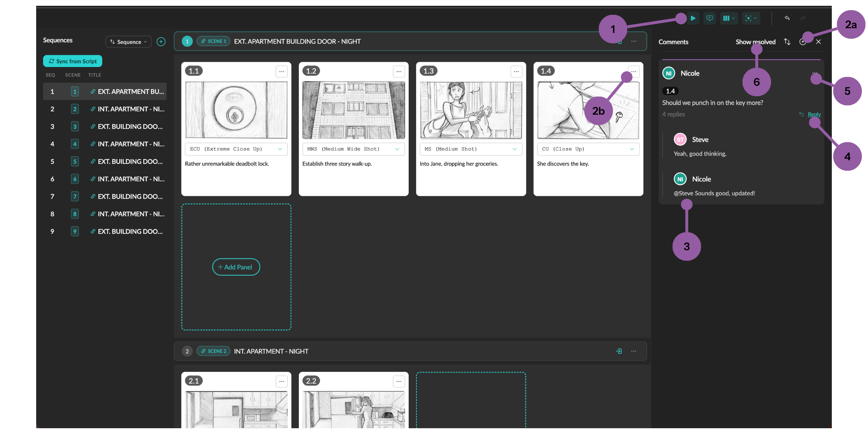The width and height of the screenshot is (868, 434).
Task: Open MWS (Medium Wide Shot) shot type dropdown
Action: pos(354,149)
